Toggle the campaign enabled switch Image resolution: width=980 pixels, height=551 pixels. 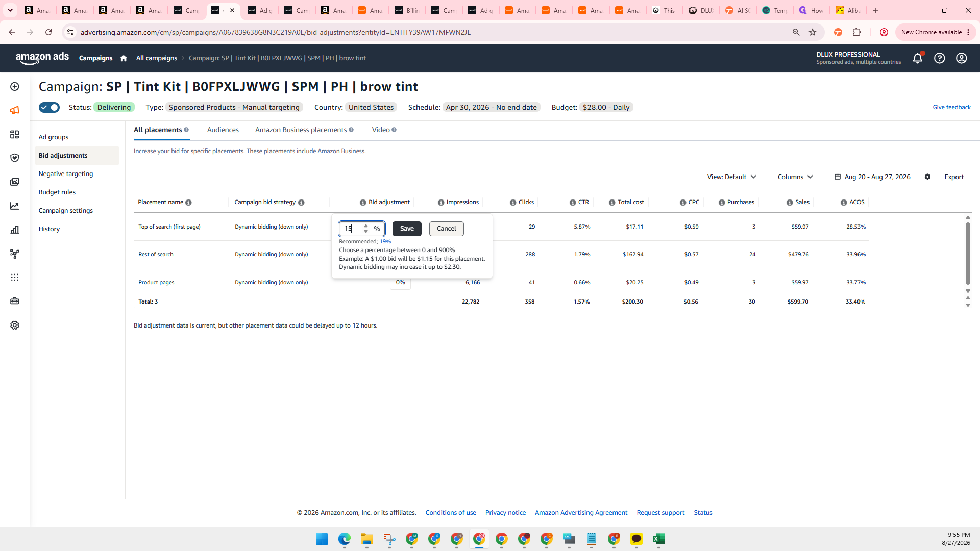tap(49, 107)
